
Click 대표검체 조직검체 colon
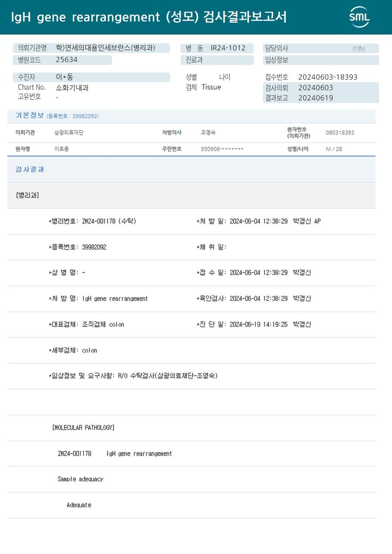coord(86,324)
